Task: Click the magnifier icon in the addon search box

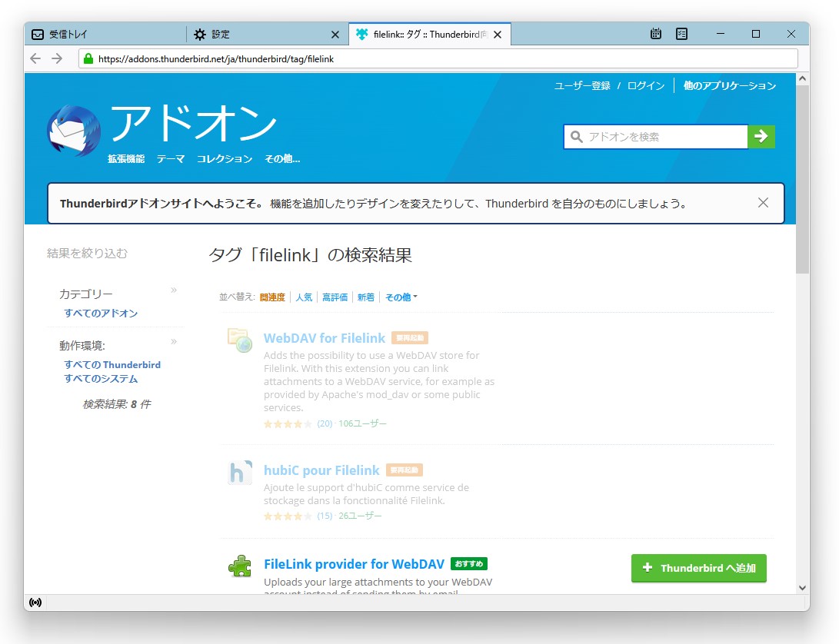Action: coord(576,136)
